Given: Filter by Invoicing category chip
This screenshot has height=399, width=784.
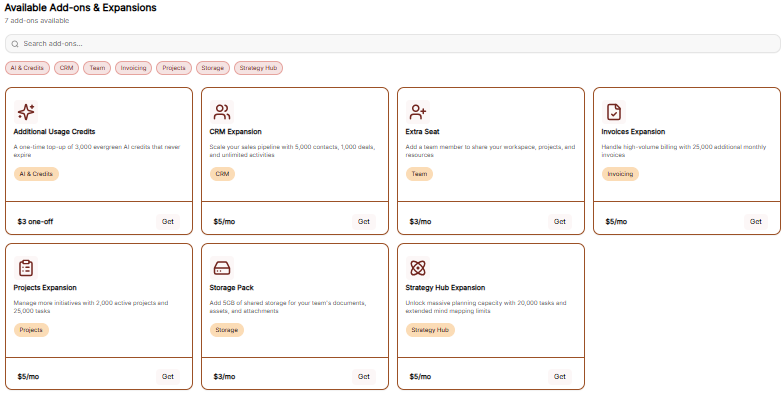Looking at the screenshot, I should (x=134, y=68).
